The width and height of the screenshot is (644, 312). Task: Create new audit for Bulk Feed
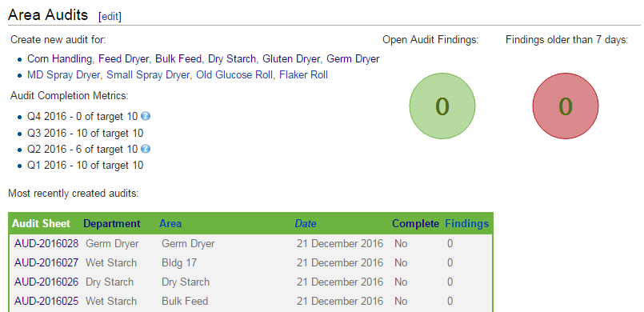pyautogui.click(x=178, y=59)
